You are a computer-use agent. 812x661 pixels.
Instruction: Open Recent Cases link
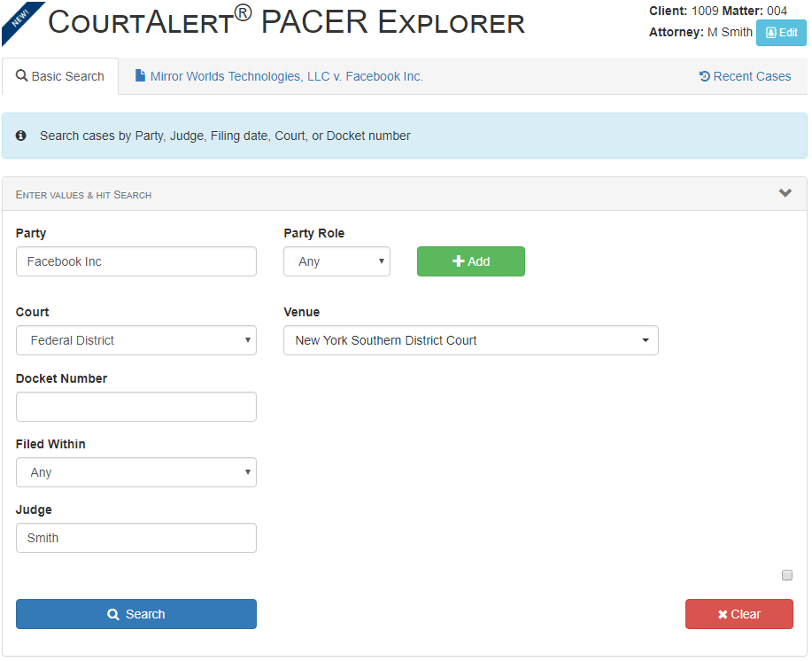click(745, 76)
